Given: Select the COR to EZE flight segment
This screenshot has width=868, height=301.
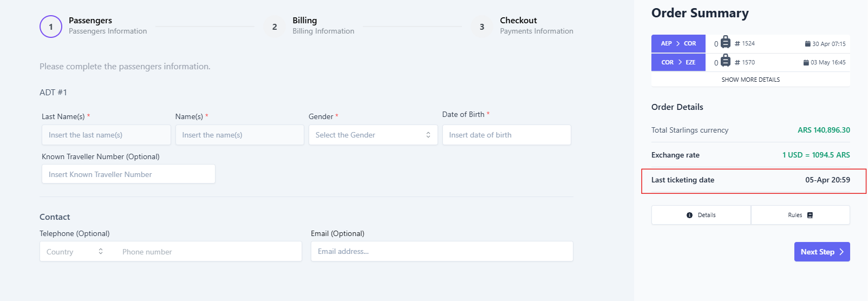Looking at the screenshot, I should tap(678, 62).
